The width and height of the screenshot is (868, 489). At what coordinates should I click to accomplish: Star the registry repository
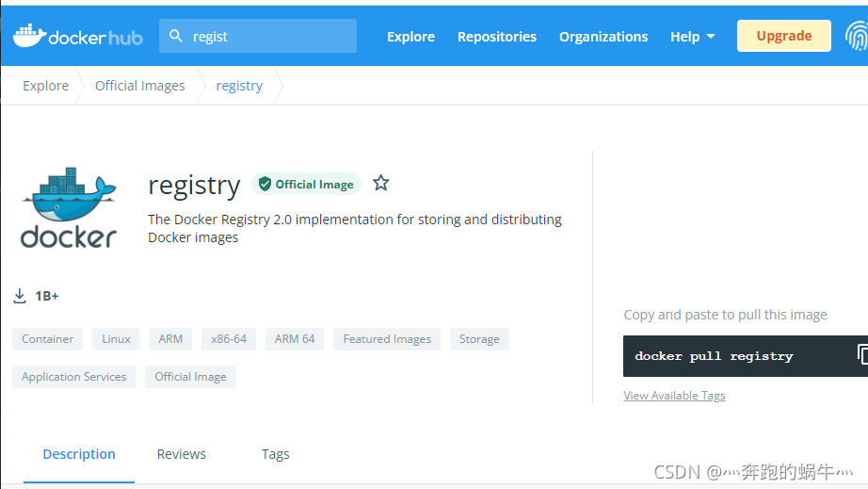click(381, 183)
